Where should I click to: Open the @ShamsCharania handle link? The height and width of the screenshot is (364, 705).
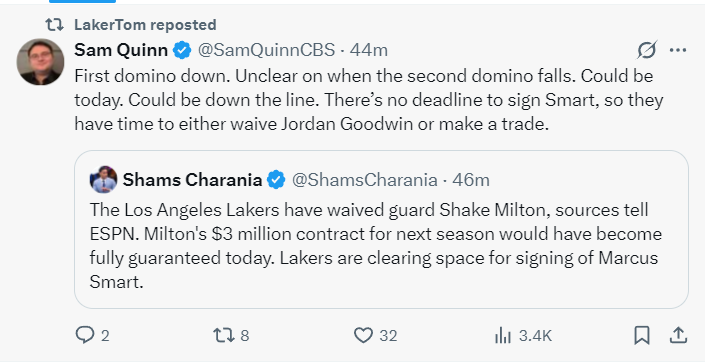click(x=365, y=180)
